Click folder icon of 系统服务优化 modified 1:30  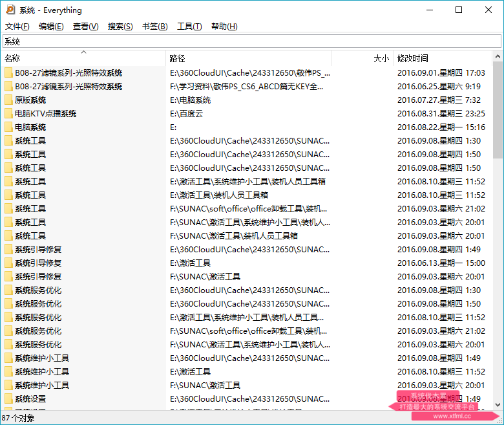click(x=8, y=290)
